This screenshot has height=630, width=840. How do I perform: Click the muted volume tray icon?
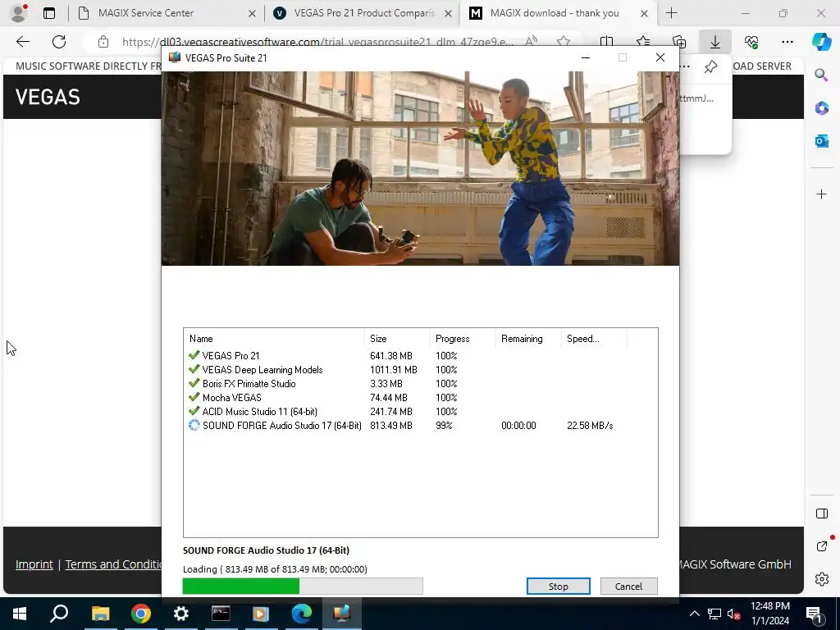734,614
